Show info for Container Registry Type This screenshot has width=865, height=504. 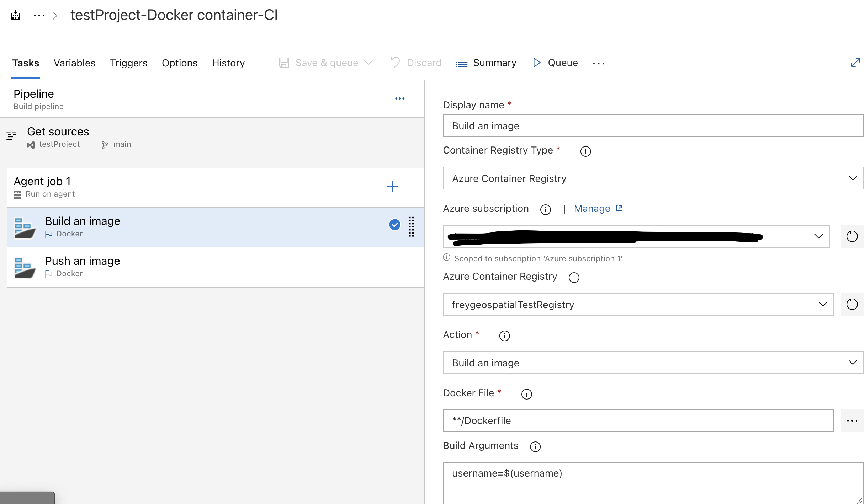[x=585, y=151]
